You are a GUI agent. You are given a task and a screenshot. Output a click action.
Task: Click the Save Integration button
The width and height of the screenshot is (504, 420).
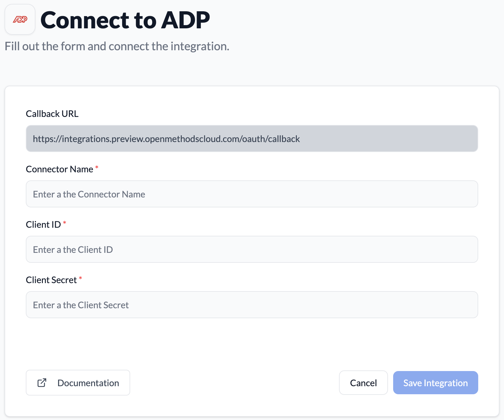(x=435, y=383)
